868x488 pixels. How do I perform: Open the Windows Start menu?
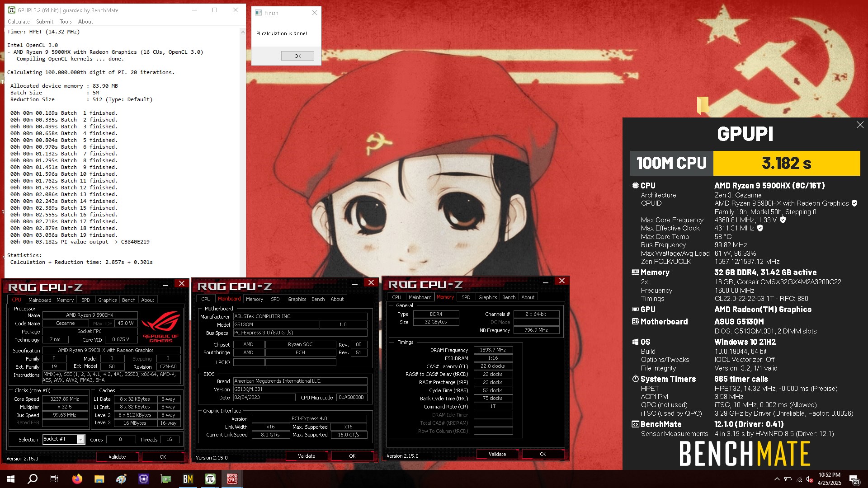tap(11, 479)
